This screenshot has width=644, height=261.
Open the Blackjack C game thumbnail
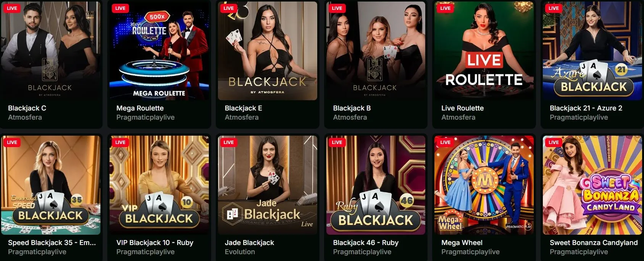click(x=51, y=51)
